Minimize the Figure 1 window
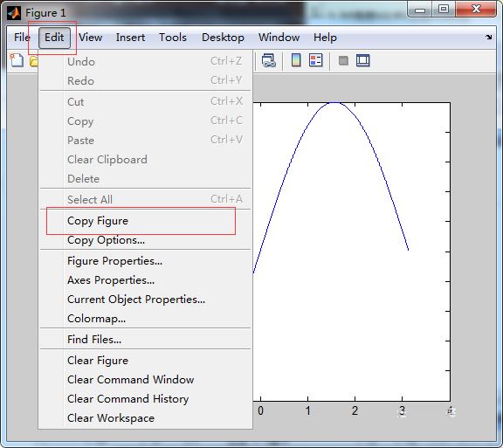 click(x=419, y=10)
